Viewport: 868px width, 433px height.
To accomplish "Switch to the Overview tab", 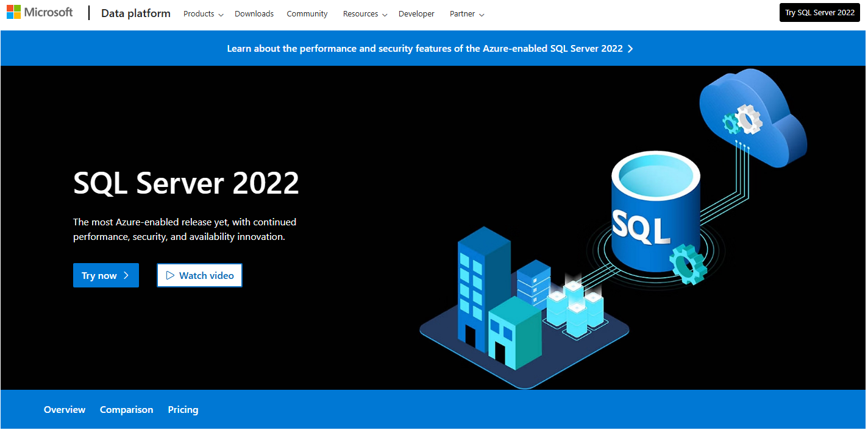I will [65, 410].
